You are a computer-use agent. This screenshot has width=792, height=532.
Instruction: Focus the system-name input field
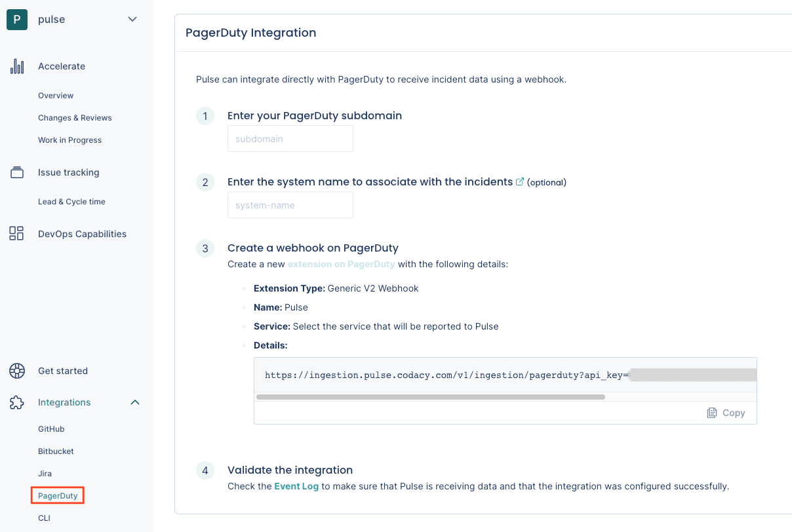290,204
